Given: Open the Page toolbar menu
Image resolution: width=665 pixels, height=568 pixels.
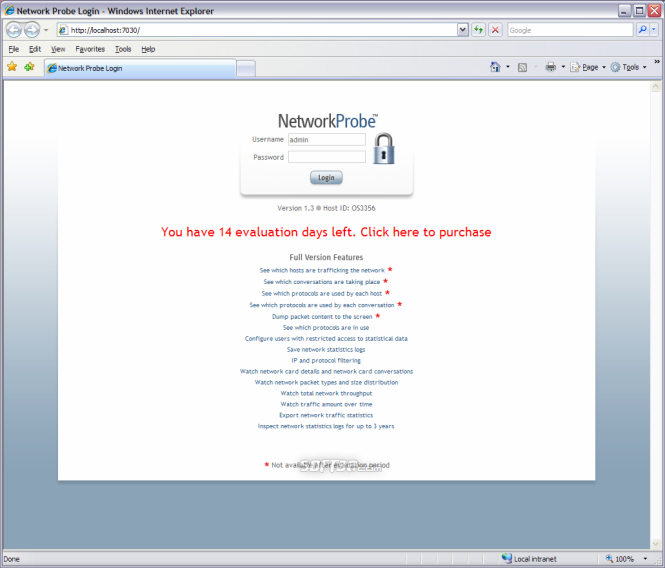Looking at the screenshot, I should (587, 67).
